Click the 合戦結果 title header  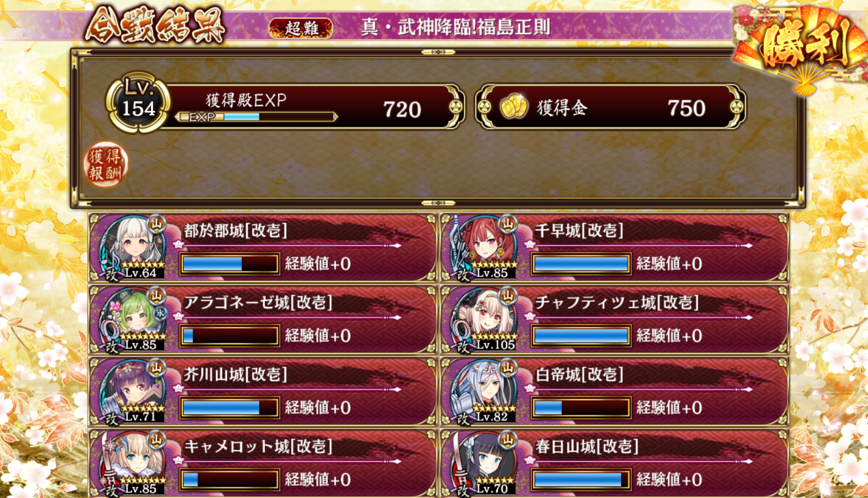pos(155,25)
